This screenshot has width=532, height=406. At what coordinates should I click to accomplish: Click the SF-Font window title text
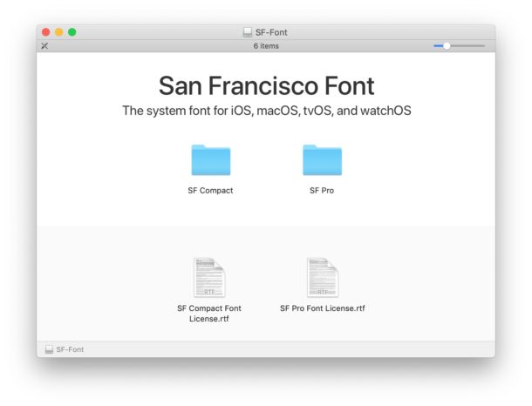[x=271, y=32]
